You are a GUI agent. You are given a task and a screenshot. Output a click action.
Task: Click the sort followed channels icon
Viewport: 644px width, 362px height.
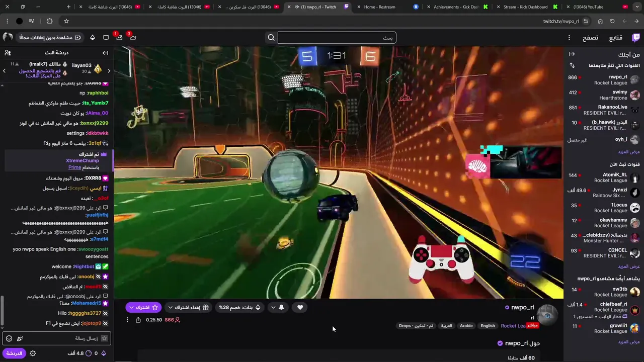[x=572, y=65]
